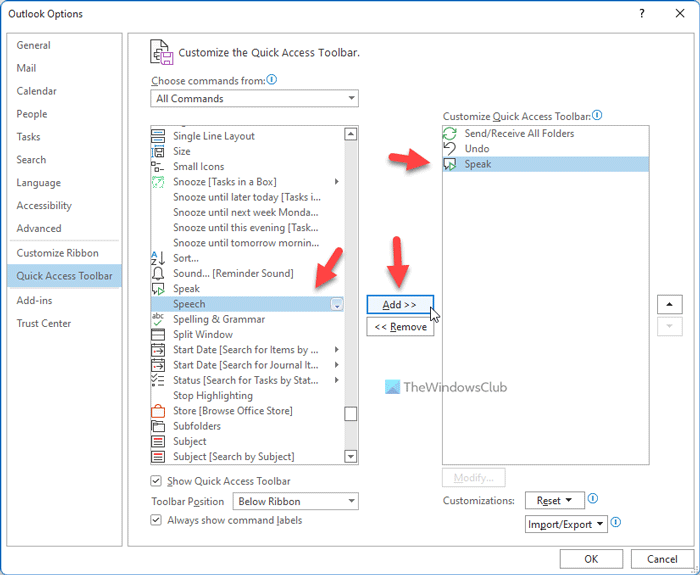Click the Snooze Tasks in a Box icon
This screenshot has height=575, width=700.
coord(158,182)
